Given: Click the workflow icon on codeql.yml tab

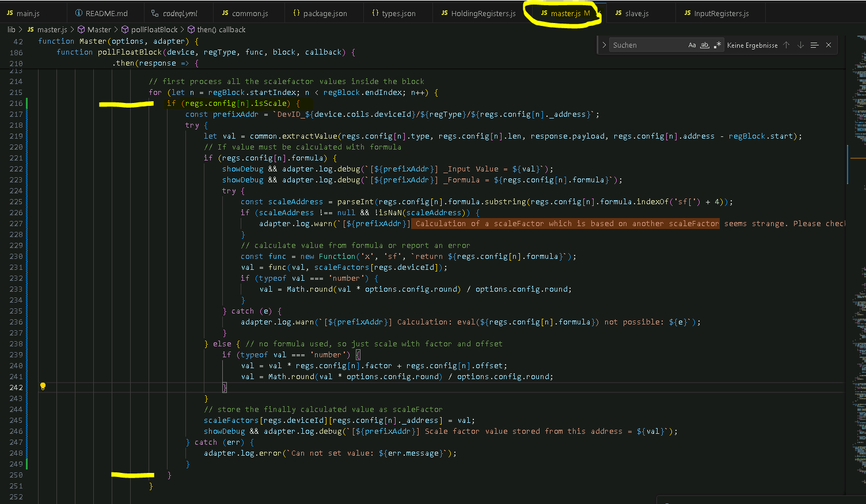Looking at the screenshot, I should [x=155, y=13].
